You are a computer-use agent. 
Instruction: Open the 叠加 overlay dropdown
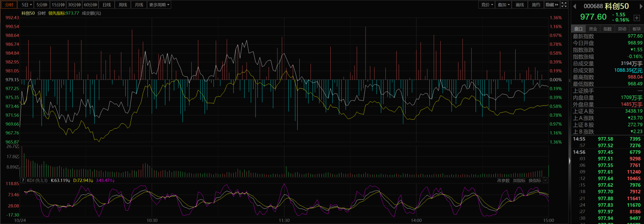[504, 5]
